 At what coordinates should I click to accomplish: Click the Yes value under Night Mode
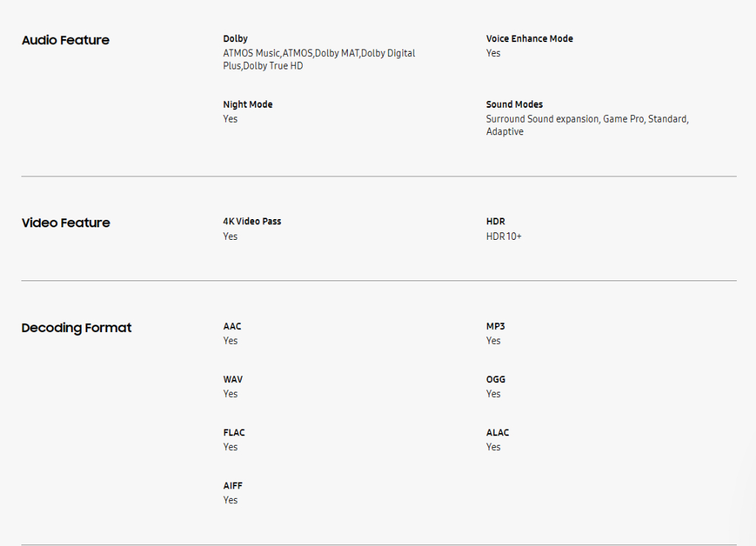click(230, 119)
